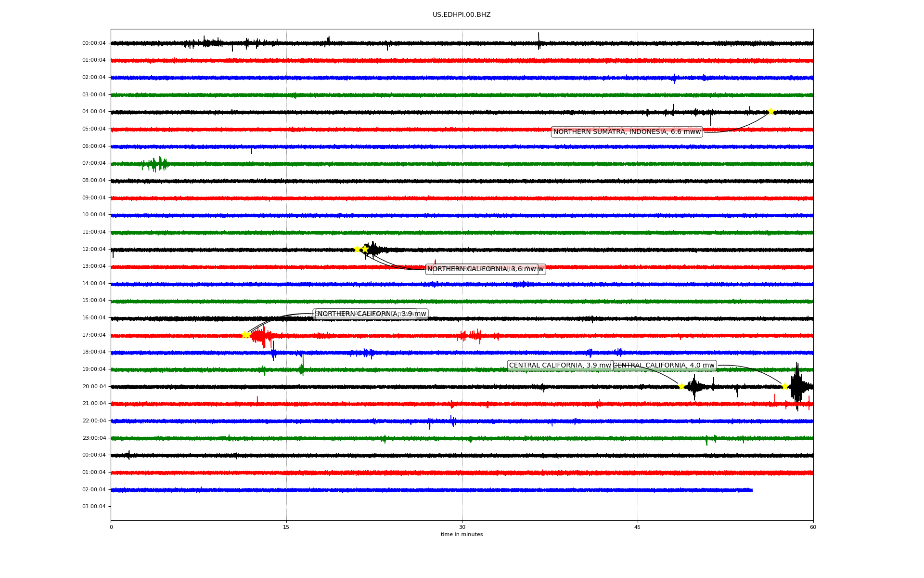This screenshot has height=578, width=924.
Task: Click the 15 minute tick label on x-axis
Action: point(286,527)
